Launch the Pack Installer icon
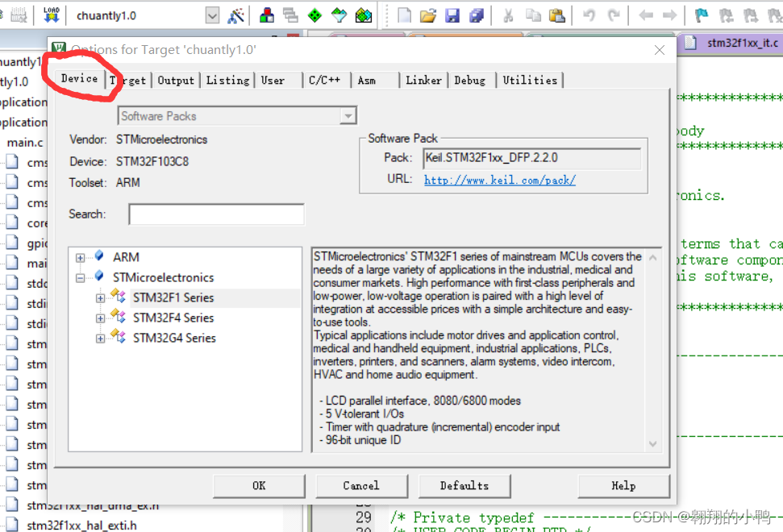This screenshot has height=532, width=783. click(364, 15)
